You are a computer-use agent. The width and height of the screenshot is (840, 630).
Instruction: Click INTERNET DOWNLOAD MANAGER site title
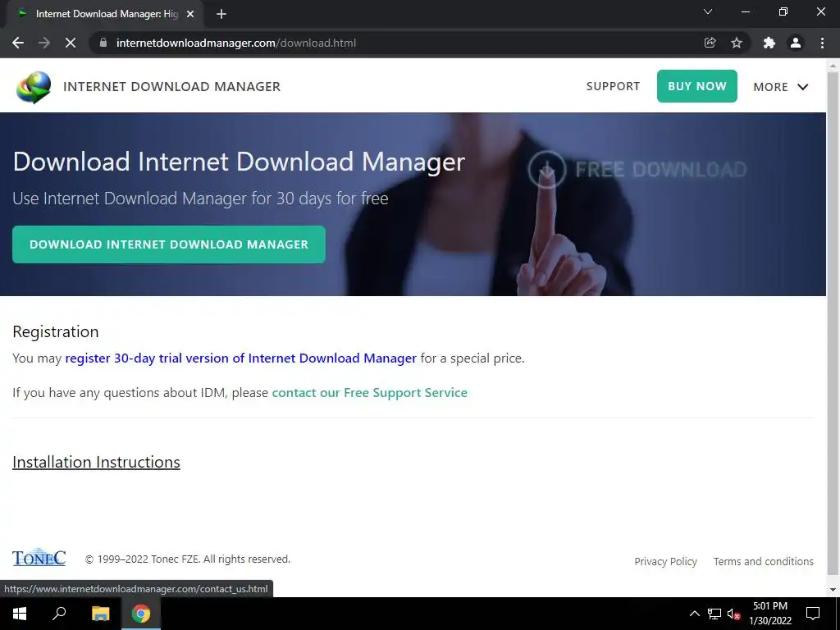coord(172,86)
